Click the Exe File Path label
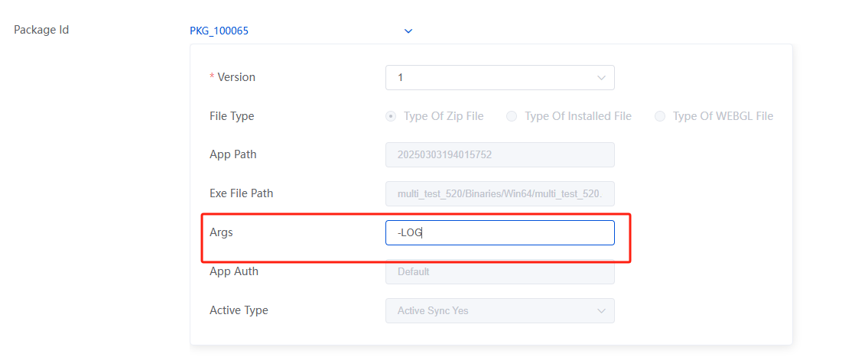Viewport: 868px width, 360px height. [x=242, y=193]
